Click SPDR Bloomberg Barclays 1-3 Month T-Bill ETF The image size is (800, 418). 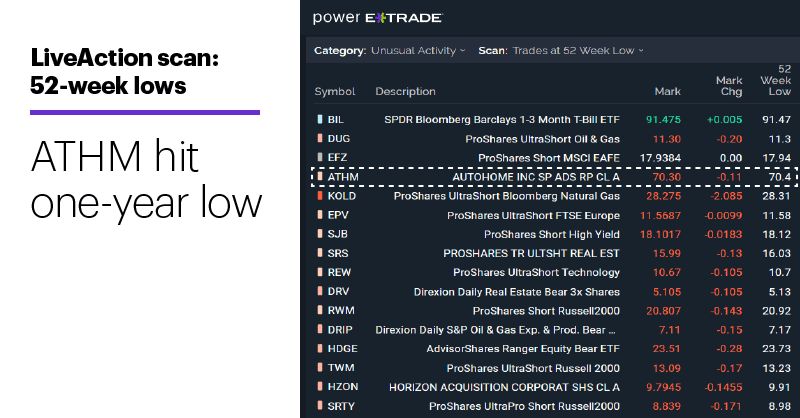tap(502, 119)
